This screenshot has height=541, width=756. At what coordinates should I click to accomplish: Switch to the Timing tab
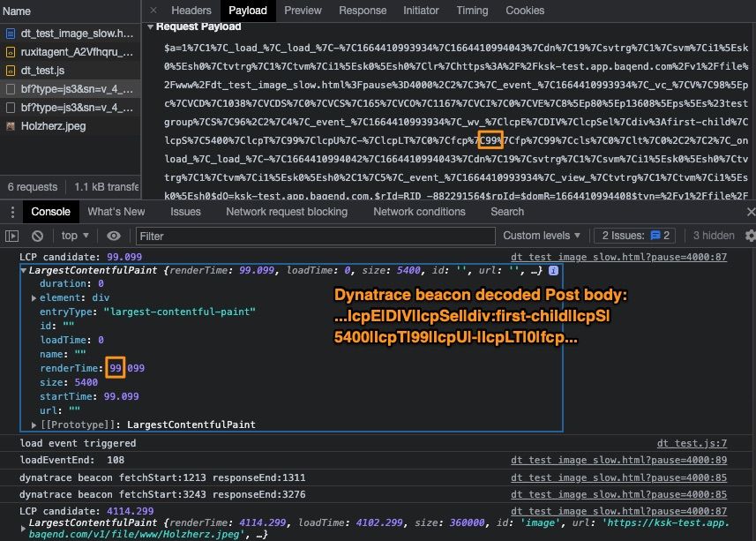click(x=472, y=11)
